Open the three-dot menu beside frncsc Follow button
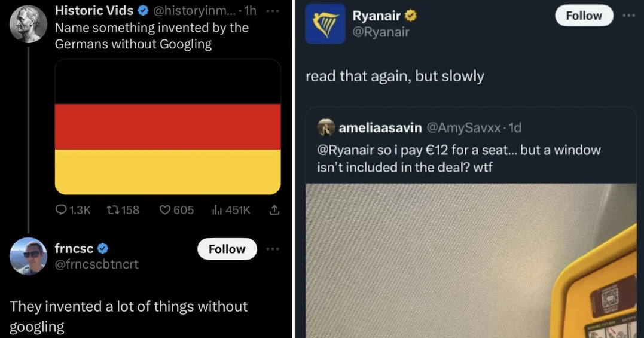This screenshot has width=644, height=338. (x=273, y=249)
